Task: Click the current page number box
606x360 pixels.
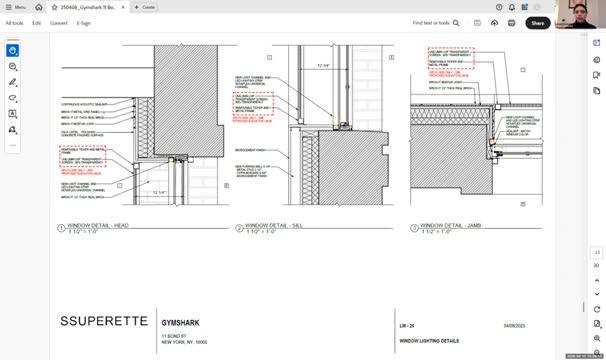Action: coord(597,253)
